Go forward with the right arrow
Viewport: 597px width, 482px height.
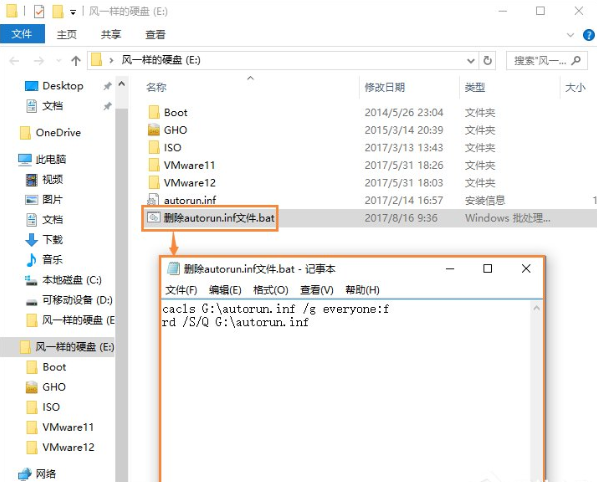click(39, 61)
